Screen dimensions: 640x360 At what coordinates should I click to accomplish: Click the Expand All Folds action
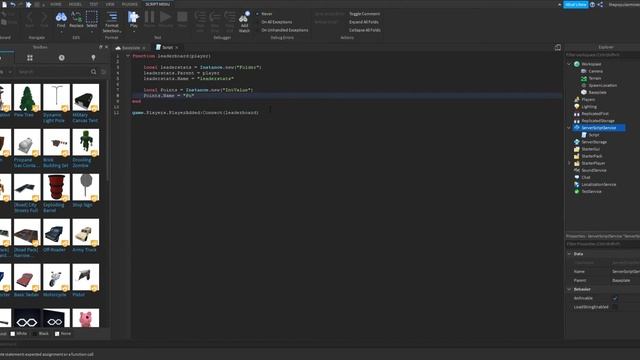(x=364, y=22)
